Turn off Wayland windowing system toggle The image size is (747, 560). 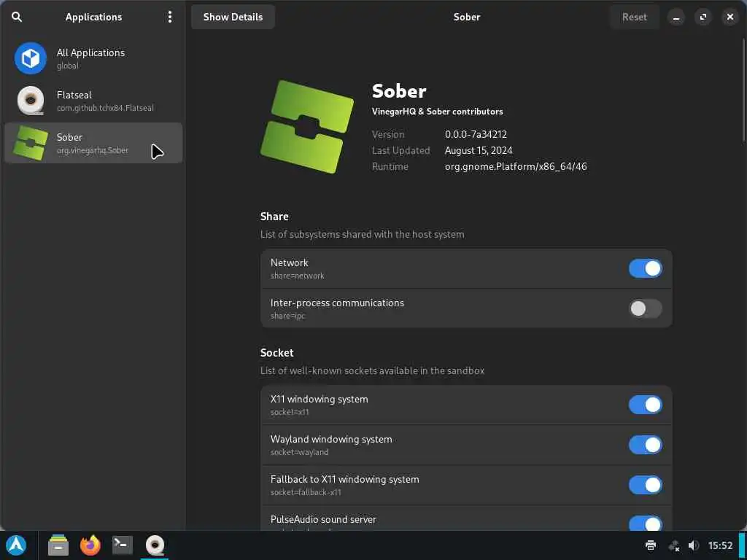coord(645,445)
